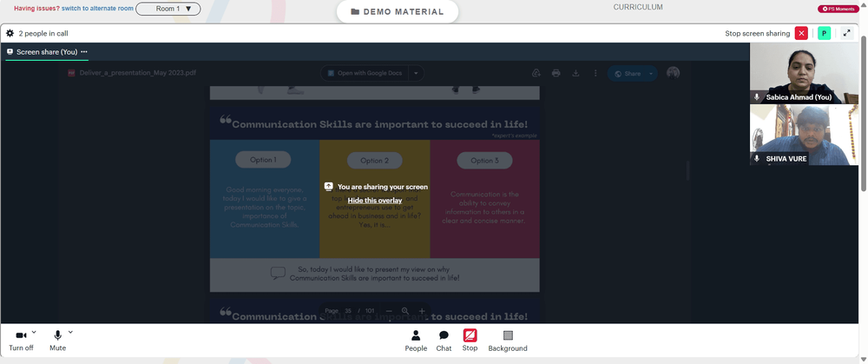This screenshot has width=868, height=364.
Task: Click speech bubble icon on slide
Action: [278, 273]
